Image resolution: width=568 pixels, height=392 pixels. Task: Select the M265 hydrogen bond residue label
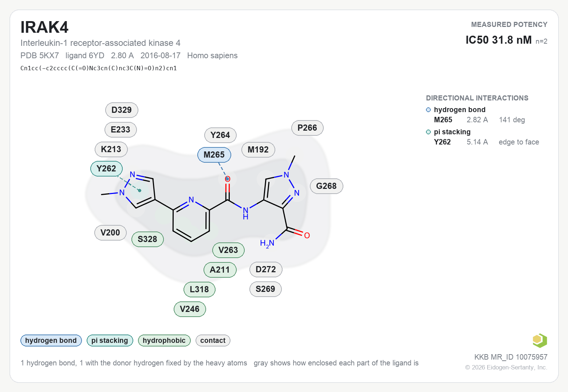[214, 155]
